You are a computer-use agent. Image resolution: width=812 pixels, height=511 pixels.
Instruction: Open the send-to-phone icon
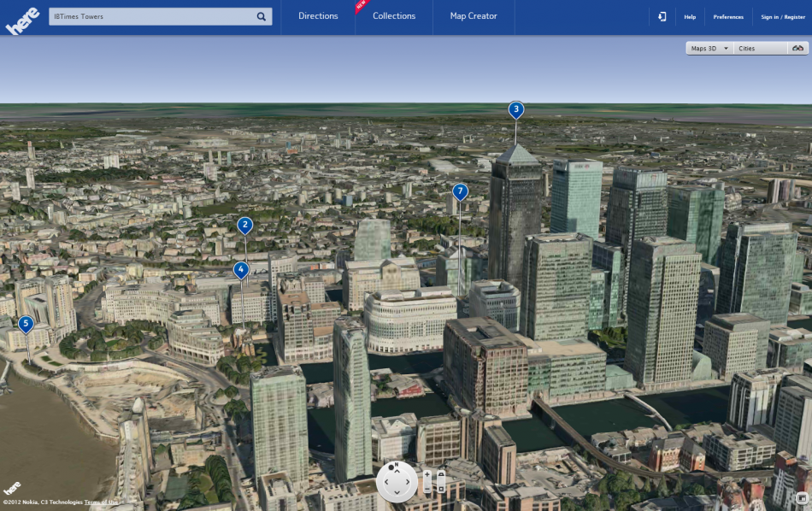point(662,16)
